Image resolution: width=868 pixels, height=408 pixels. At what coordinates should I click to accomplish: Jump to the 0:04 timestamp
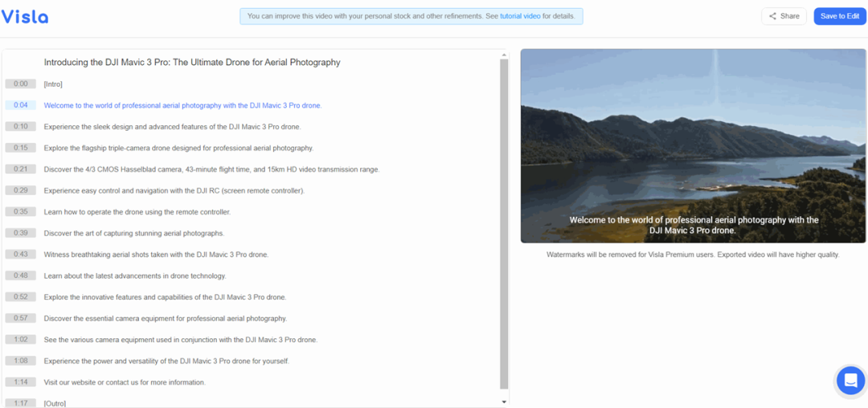click(20, 105)
